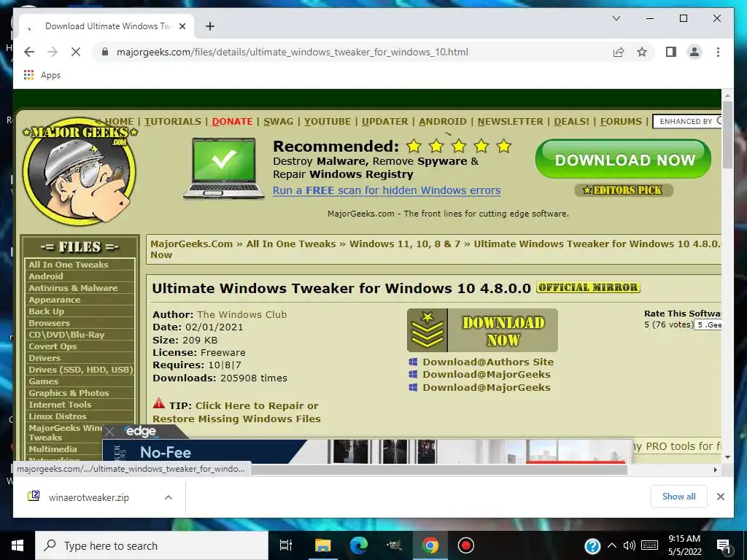Open the NEWSLETTER menu item
Image resolution: width=747 pixels, height=560 pixels.
tap(510, 122)
